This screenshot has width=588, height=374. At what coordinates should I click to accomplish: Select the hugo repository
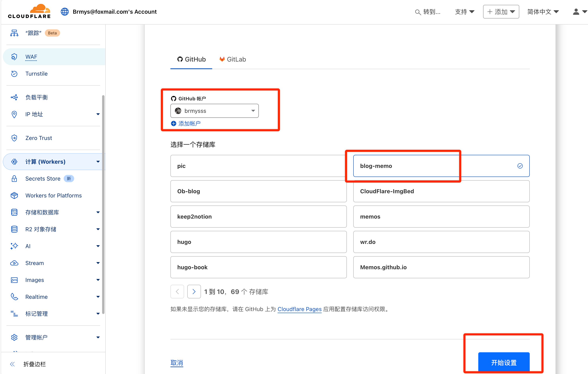point(258,242)
